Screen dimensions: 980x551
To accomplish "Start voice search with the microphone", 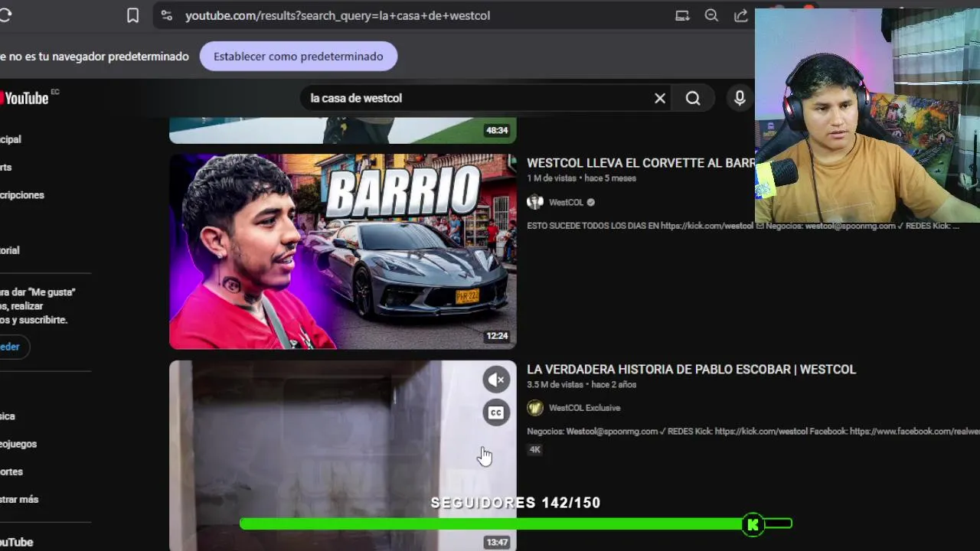I will pyautogui.click(x=740, y=98).
